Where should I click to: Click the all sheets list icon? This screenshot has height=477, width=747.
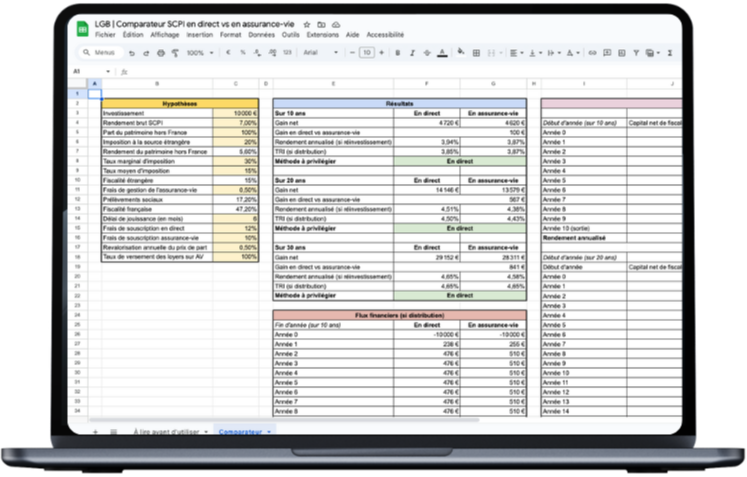click(x=113, y=432)
